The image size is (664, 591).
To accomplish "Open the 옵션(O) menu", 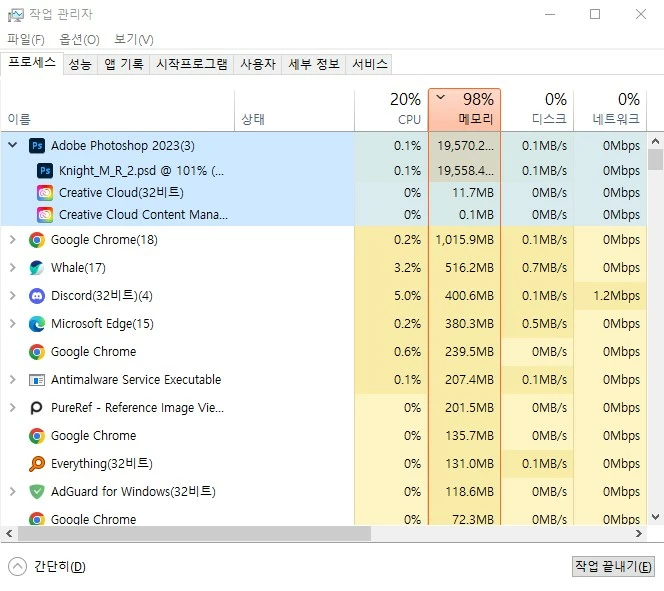I will (x=79, y=39).
